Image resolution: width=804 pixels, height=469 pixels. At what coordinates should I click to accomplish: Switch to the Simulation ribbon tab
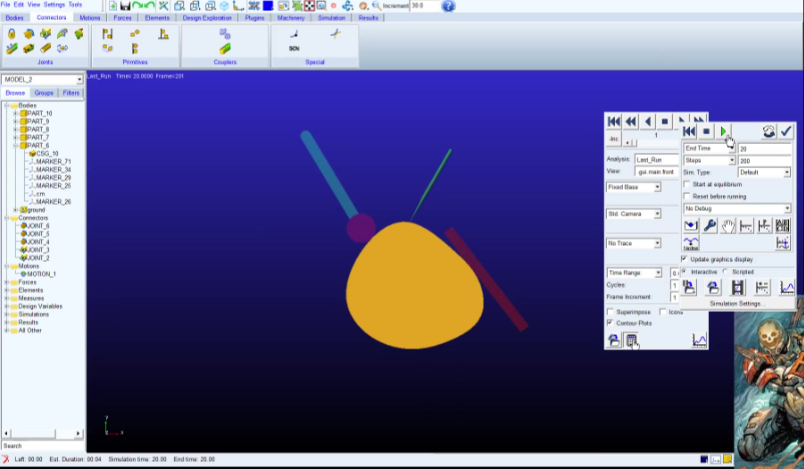click(x=330, y=18)
